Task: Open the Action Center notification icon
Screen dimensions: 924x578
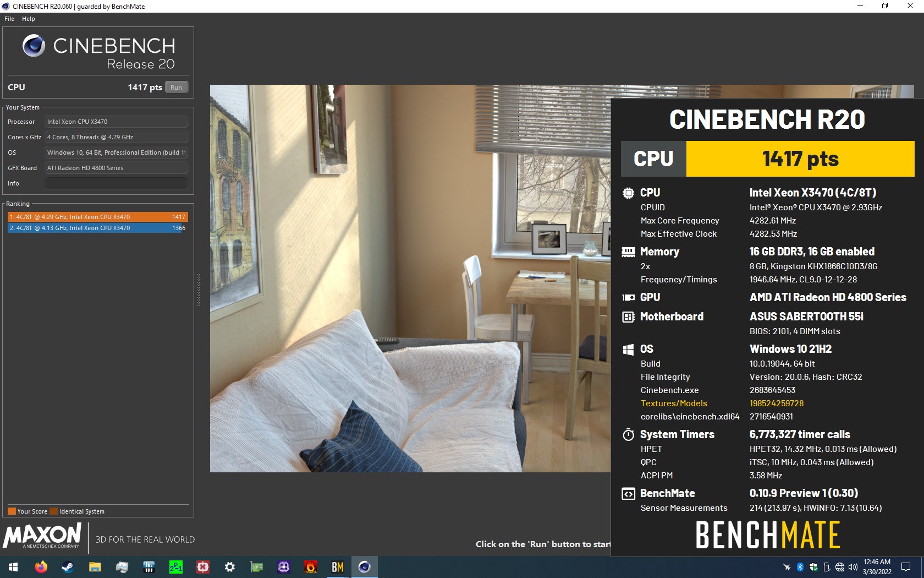Action: (906, 567)
